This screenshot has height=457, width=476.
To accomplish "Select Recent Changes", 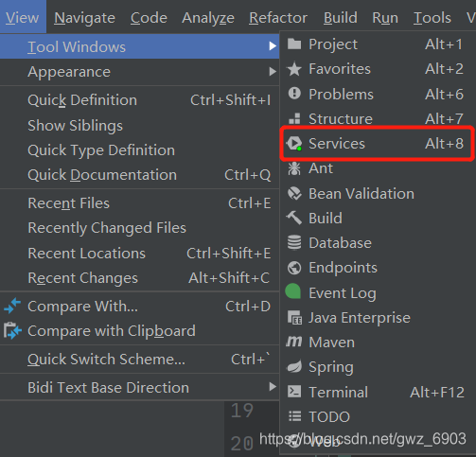I will pyautogui.click(x=139, y=278).
